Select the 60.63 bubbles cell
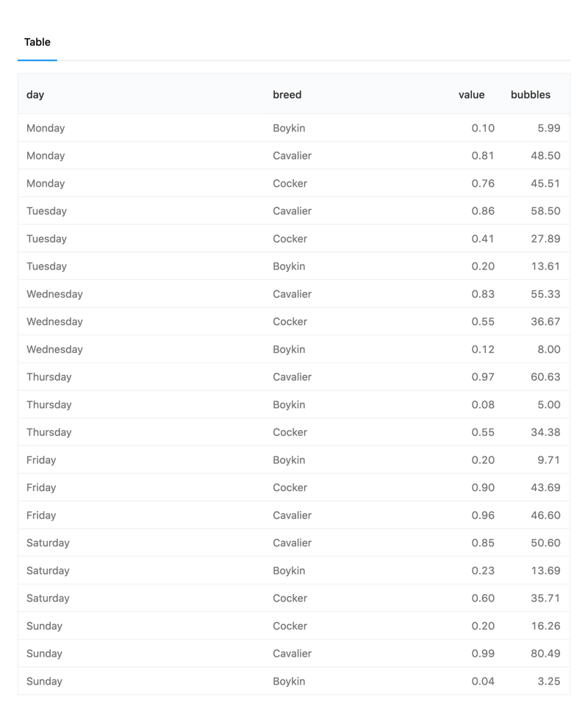The height and width of the screenshot is (722, 588). [545, 377]
